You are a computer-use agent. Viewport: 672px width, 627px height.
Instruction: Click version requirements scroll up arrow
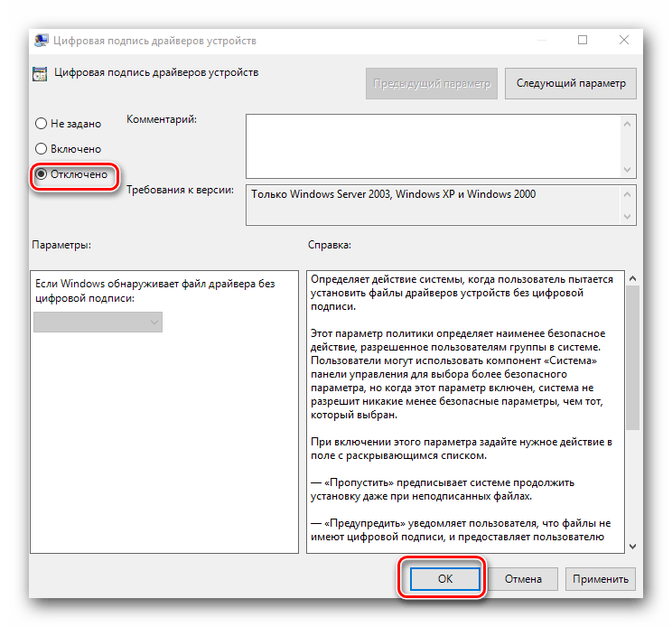[627, 194]
